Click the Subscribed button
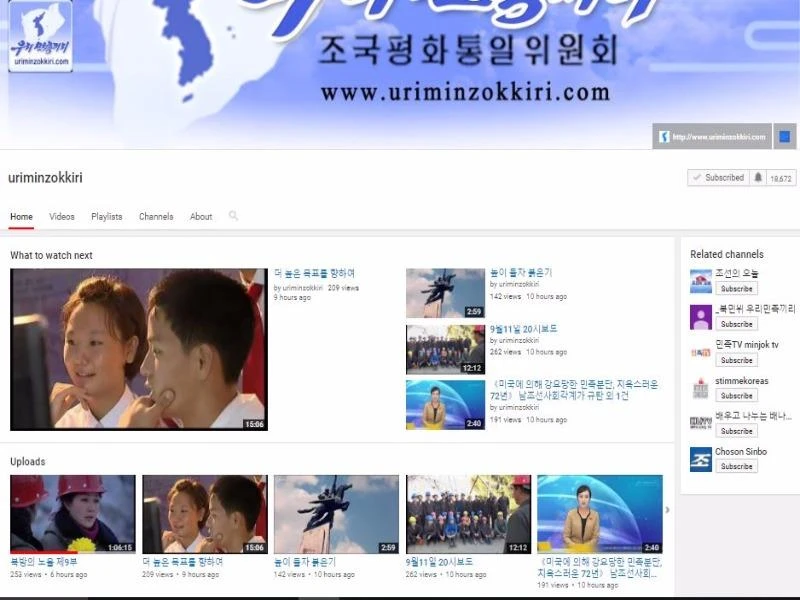The image size is (800, 600). tap(718, 178)
